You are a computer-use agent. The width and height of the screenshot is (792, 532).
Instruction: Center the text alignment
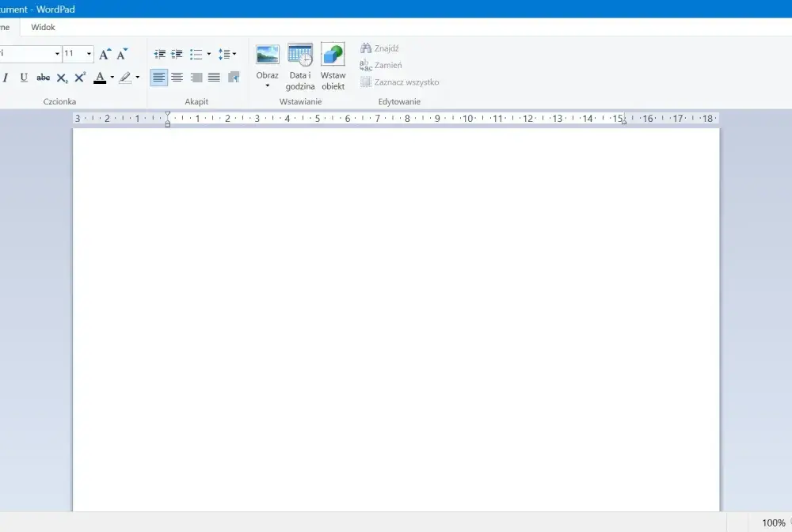(x=177, y=78)
